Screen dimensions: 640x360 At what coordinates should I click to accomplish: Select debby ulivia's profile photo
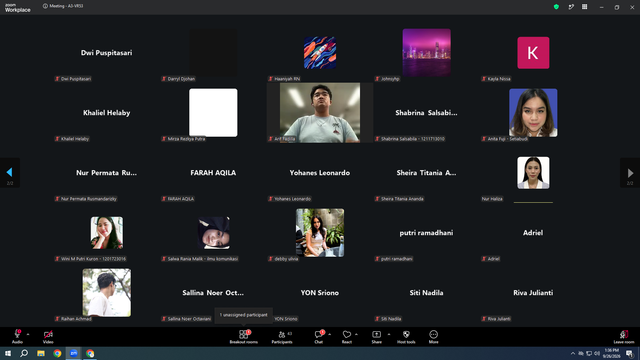(320, 233)
